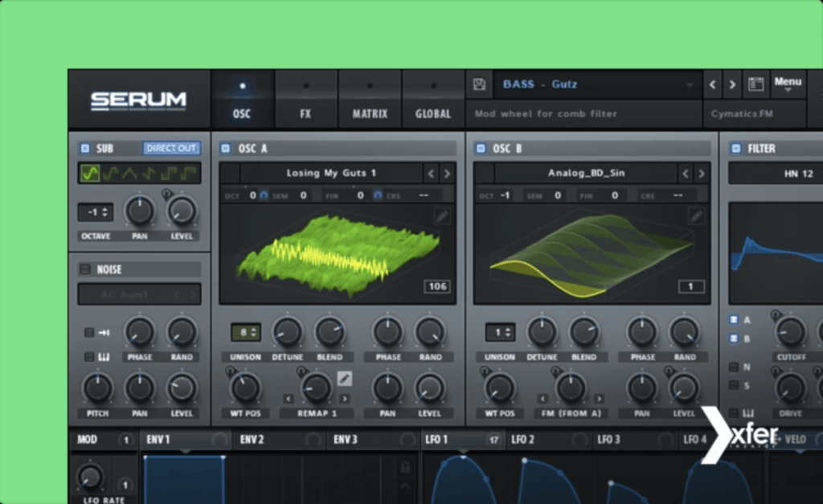Select the ENV 3 tab
823x504 pixels.
click(374, 440)
